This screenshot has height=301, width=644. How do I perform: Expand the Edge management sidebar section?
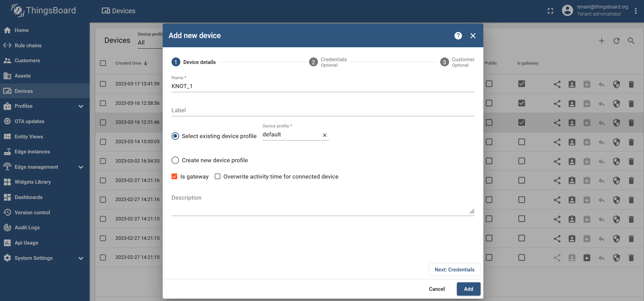pos(81,167)
